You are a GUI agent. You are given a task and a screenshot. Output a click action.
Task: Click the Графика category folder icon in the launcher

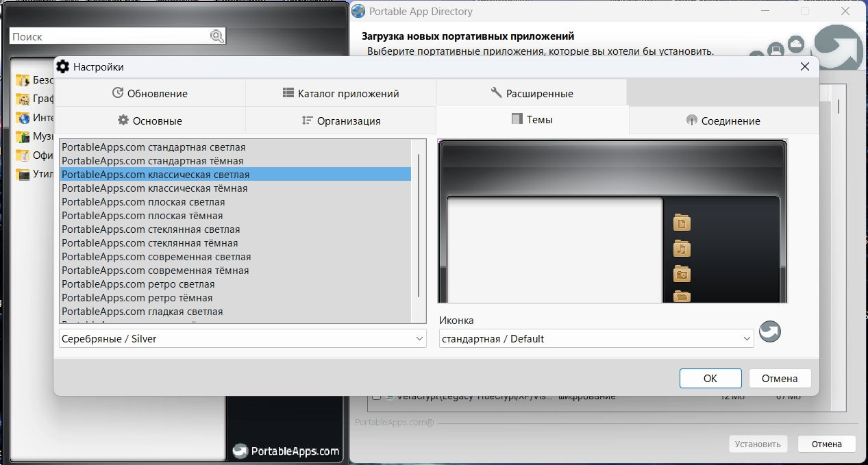pos(23,99)
